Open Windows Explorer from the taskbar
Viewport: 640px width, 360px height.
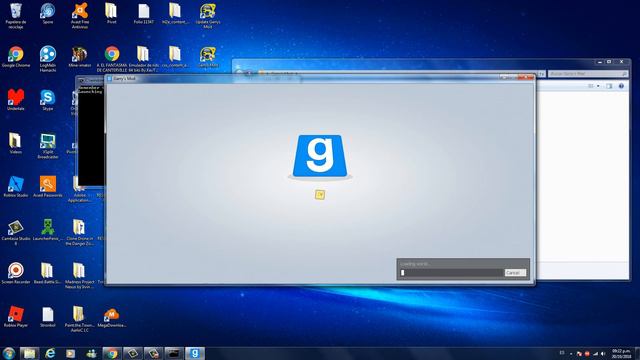29,353
